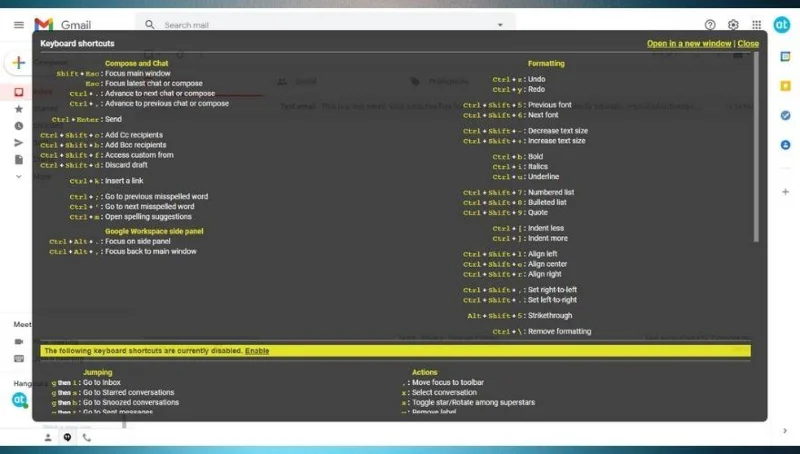The image size is (800, 454).
Task: Click 'Indent more' shortcut text
Action: point(548,238)
